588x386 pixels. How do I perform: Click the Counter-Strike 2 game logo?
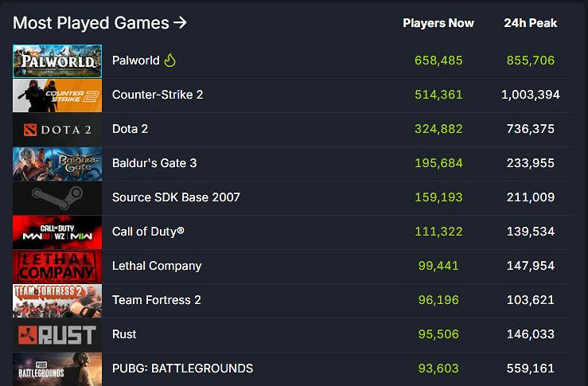(x=57, y=96)
